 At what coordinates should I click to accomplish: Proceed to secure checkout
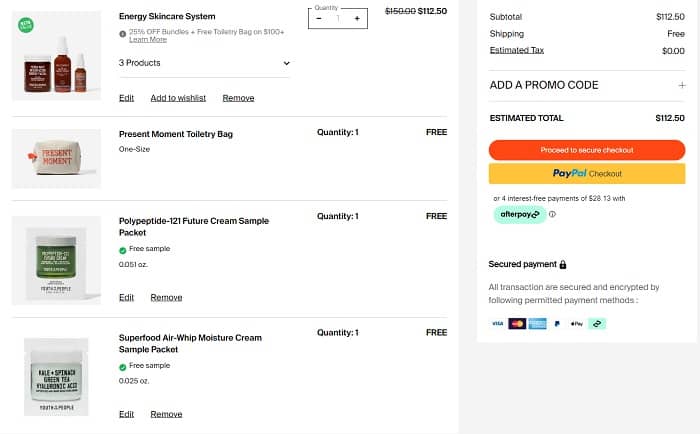586,150
